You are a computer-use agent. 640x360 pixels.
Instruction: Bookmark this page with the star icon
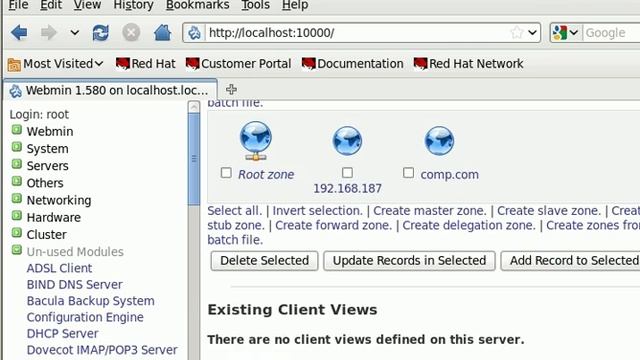tap(516, 32)
